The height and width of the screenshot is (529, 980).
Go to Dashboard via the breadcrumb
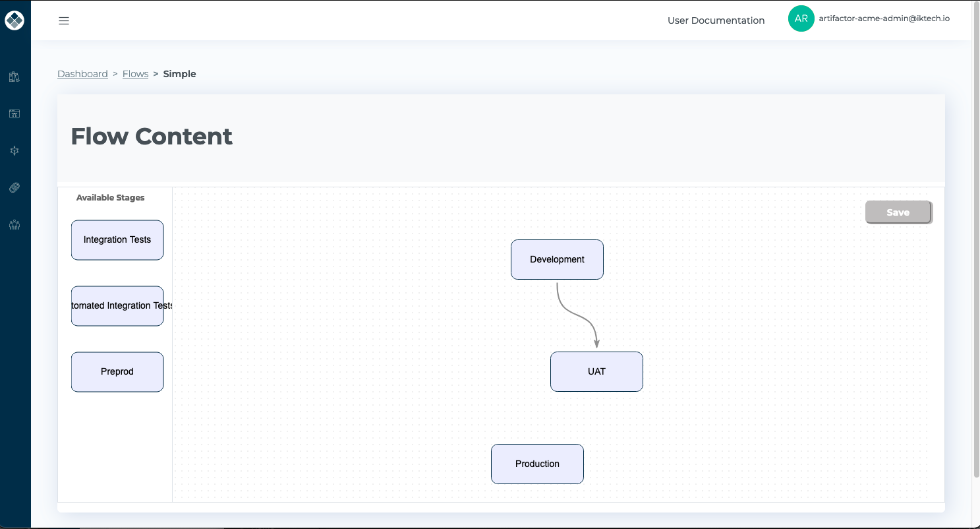click(x=82, y=73)
